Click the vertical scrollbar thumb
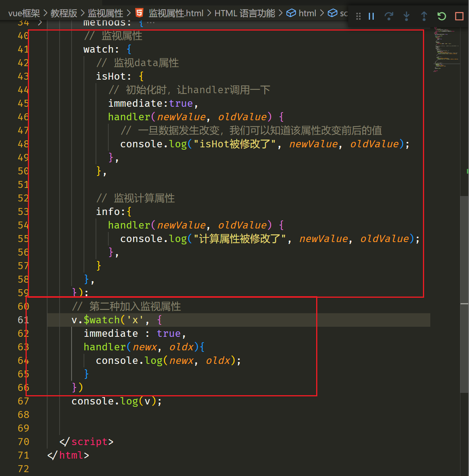This screenshot has height=476, width=469. coord(464,294)
